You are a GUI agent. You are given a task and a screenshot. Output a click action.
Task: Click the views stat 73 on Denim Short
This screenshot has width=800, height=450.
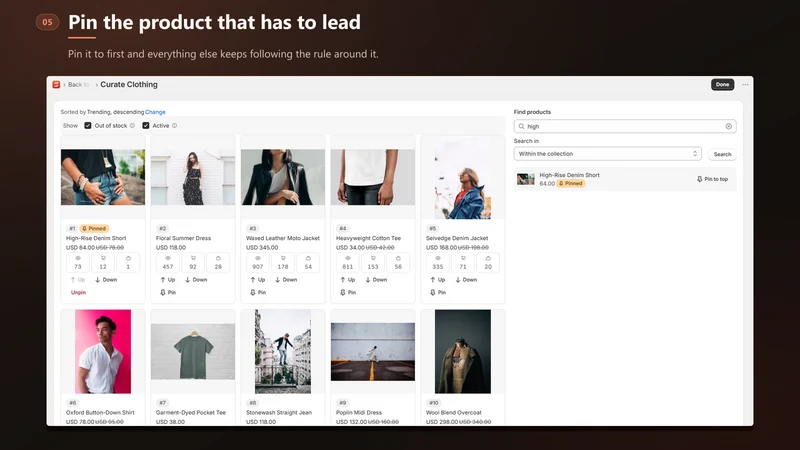point(78,263)
